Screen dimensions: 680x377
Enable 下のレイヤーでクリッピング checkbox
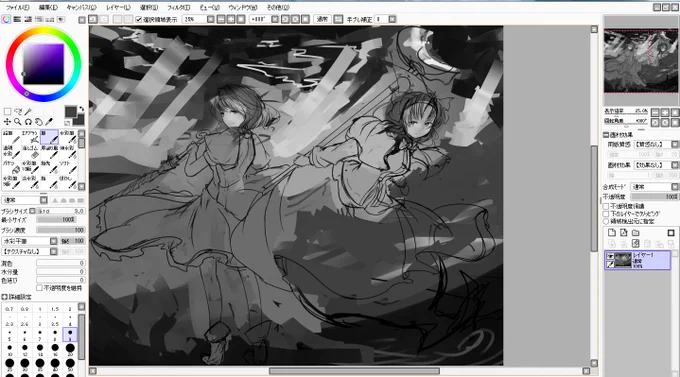point(606,213)
